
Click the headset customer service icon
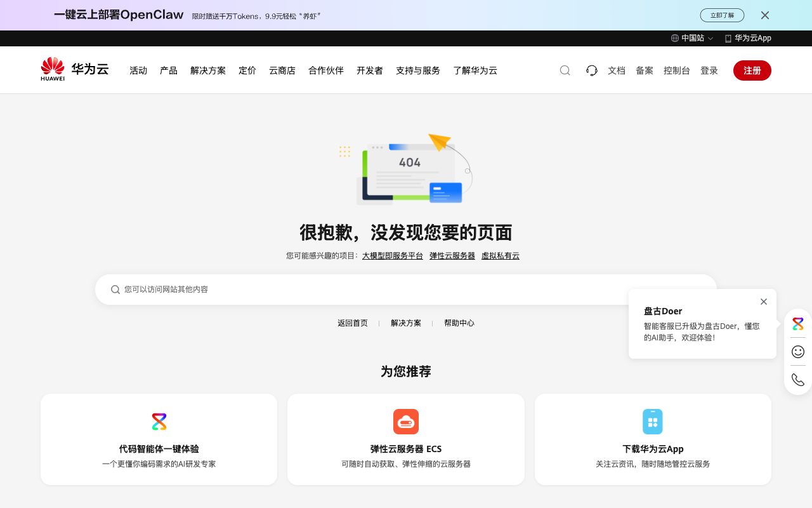[591, 70]
